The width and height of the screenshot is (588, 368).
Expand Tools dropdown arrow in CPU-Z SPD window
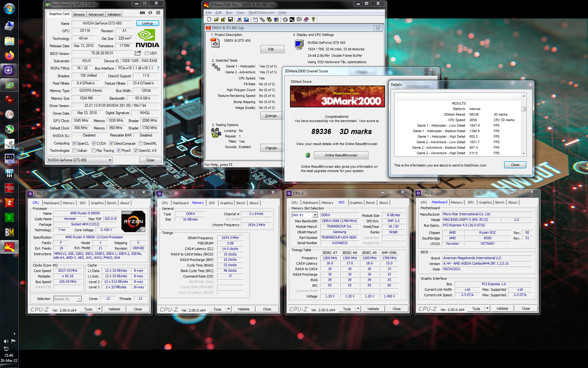pyautogui.click(x=358, y=309)
